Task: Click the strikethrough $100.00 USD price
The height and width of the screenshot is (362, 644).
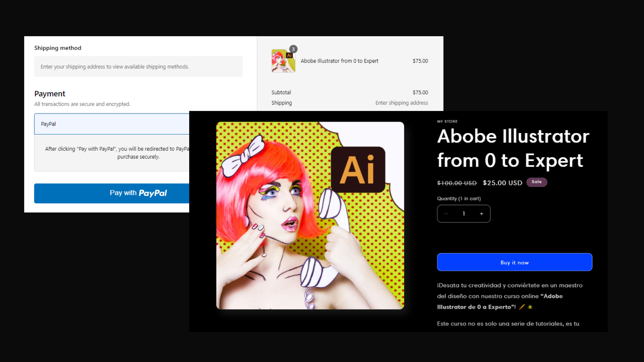Action: coord(457,183)
